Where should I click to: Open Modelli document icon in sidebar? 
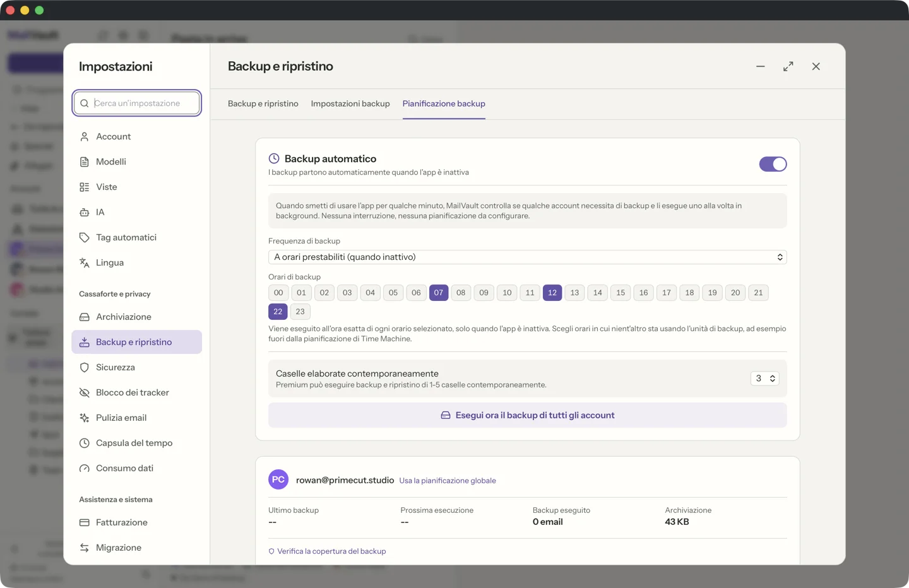(84, 162)
